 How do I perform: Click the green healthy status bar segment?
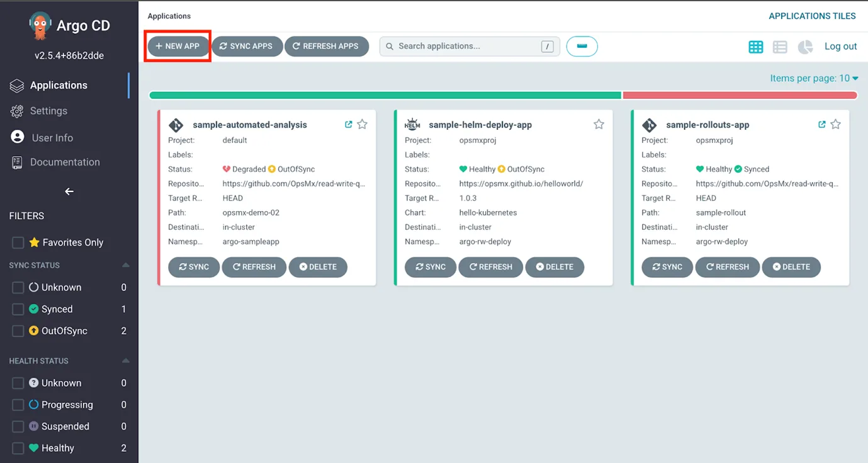click(385, 96)
